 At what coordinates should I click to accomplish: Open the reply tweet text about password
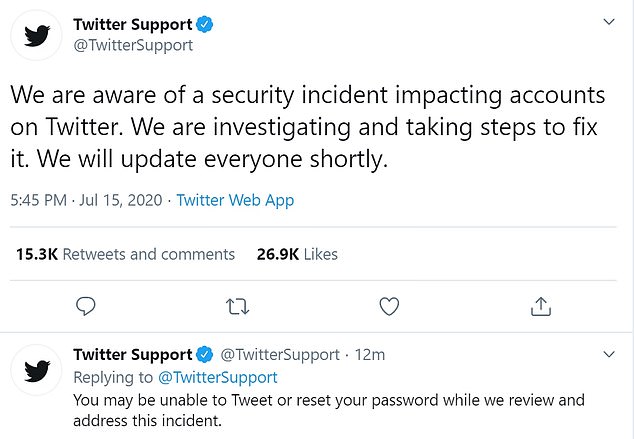coord(329,410)
